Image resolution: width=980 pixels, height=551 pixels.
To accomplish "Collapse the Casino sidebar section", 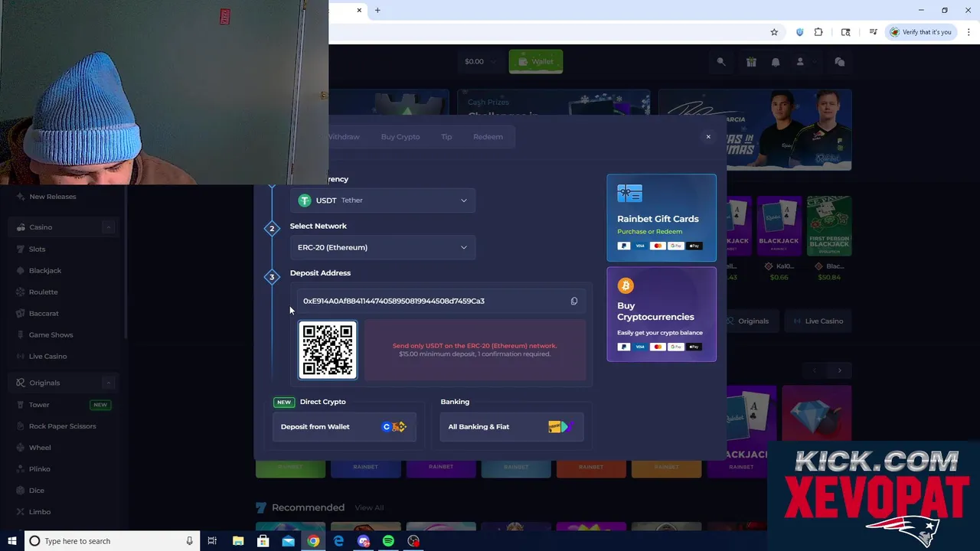I will click(109, 227).
